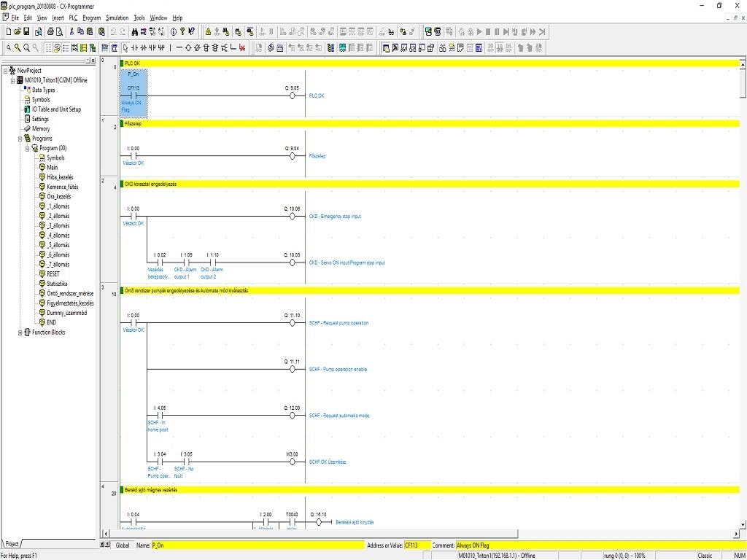Collapse the Programs tree node

click(20, 139)
